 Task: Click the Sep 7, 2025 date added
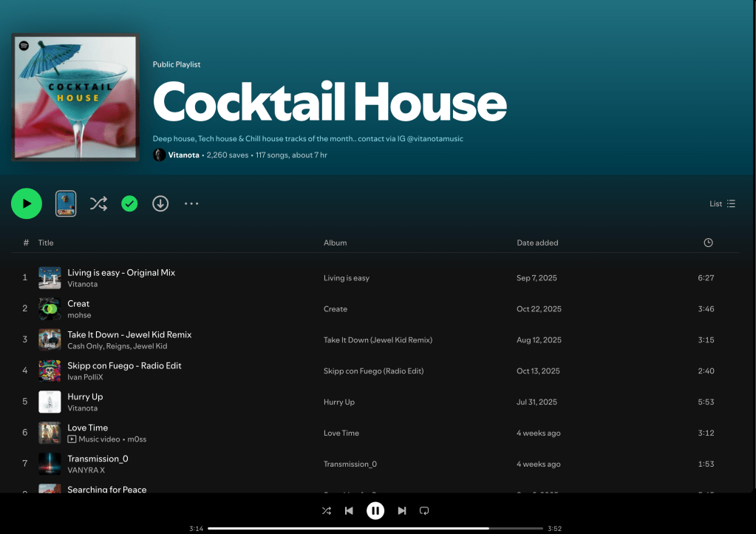click(x=537, y=278)
